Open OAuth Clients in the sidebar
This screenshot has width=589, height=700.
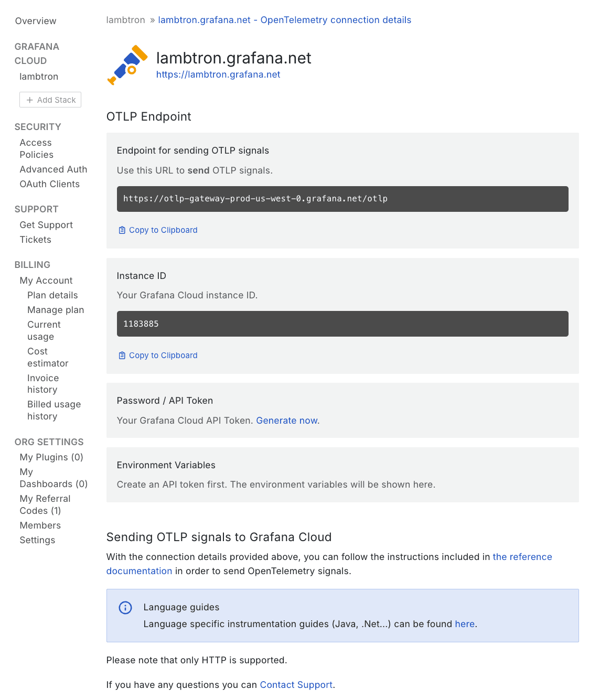(x=49, y=184)
